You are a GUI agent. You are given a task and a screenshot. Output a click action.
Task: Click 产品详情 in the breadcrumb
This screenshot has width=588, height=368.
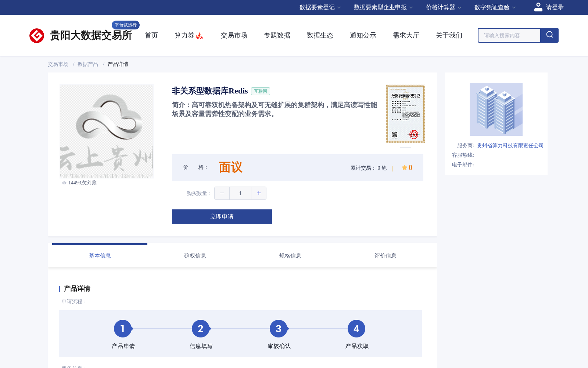(118, 64)
